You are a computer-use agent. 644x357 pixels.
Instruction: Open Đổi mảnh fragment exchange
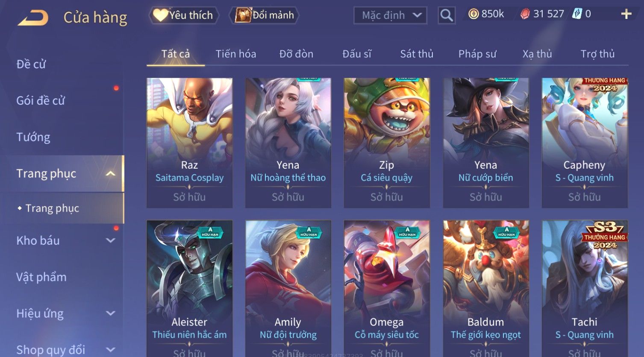264,15
